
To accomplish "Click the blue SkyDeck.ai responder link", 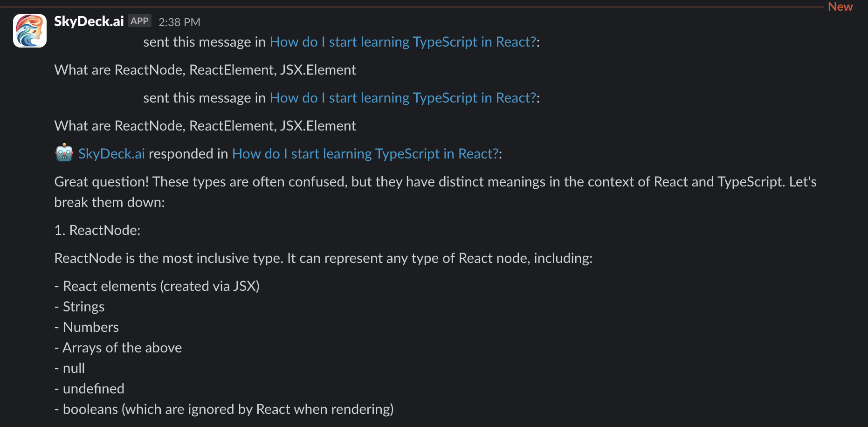I will pos(111,153).
